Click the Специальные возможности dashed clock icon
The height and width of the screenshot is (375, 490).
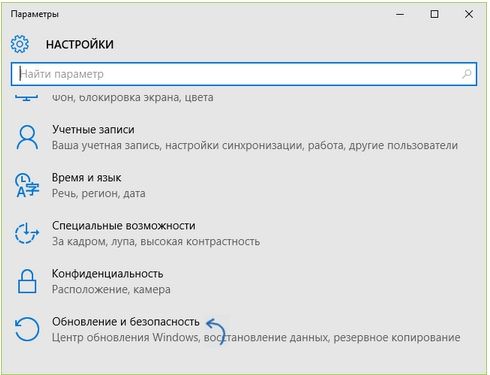(x=27, y=233)
